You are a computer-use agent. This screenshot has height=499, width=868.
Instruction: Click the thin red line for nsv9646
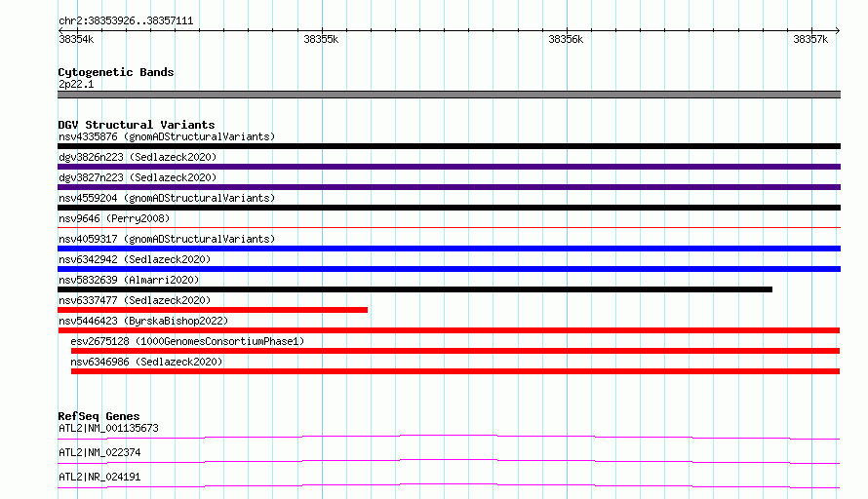tap(449, 227)
